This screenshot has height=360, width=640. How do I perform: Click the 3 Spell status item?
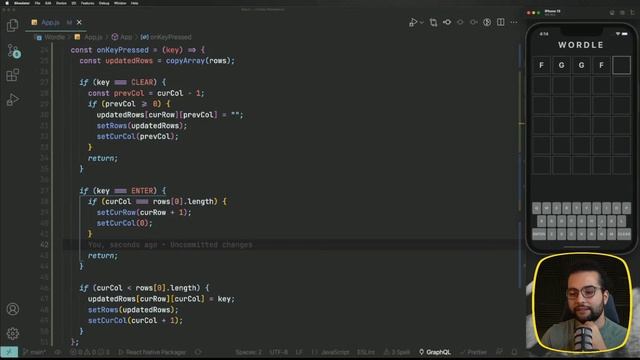click(x=397, y=352)
